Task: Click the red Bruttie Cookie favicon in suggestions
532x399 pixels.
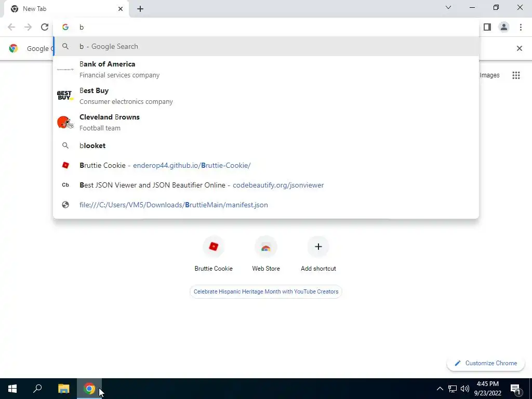Action: [65, 165]
